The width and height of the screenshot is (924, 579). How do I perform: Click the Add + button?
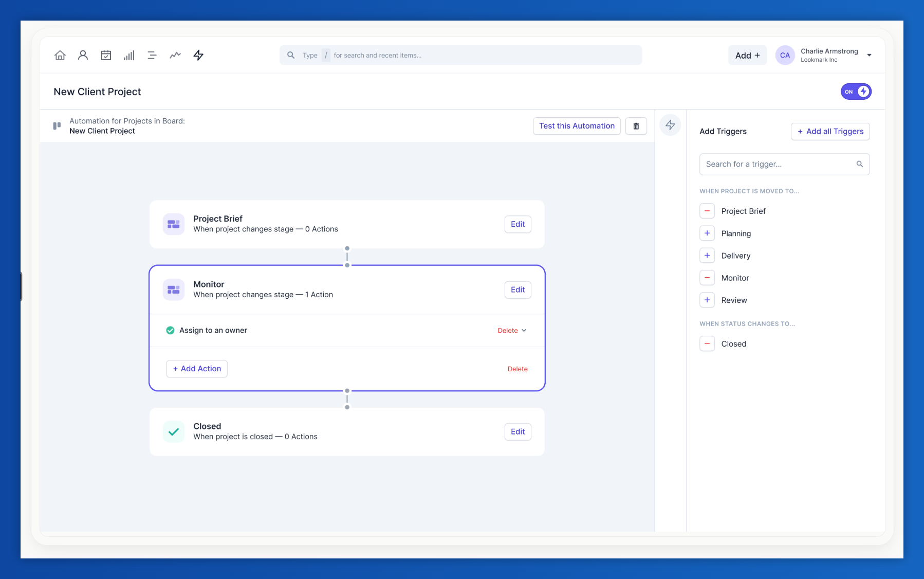[747, 55]
